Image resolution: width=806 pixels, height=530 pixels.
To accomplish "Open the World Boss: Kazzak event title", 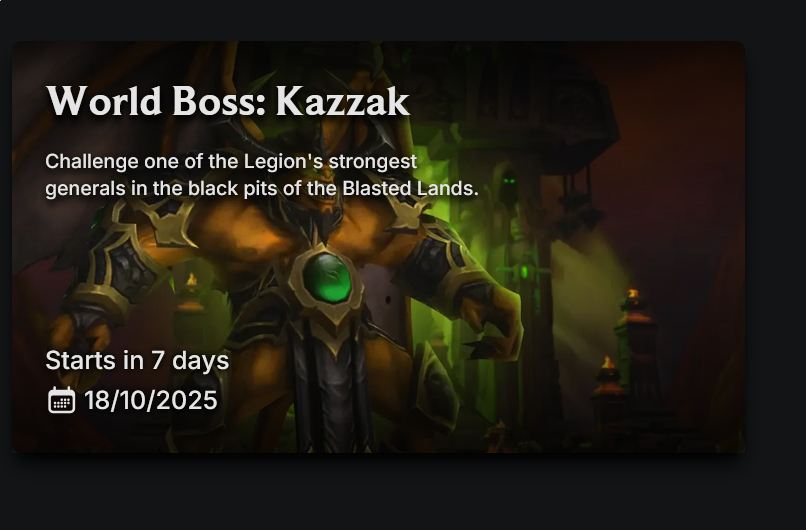I will 228,101.
